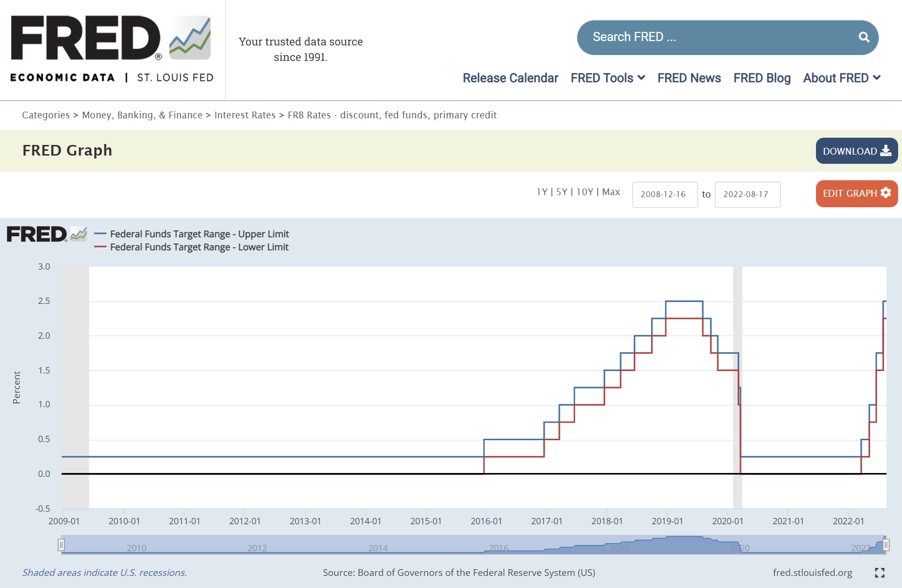Select the 5Y date range
The height and width of the screenshot is (588, 902).
pos(562,192)
